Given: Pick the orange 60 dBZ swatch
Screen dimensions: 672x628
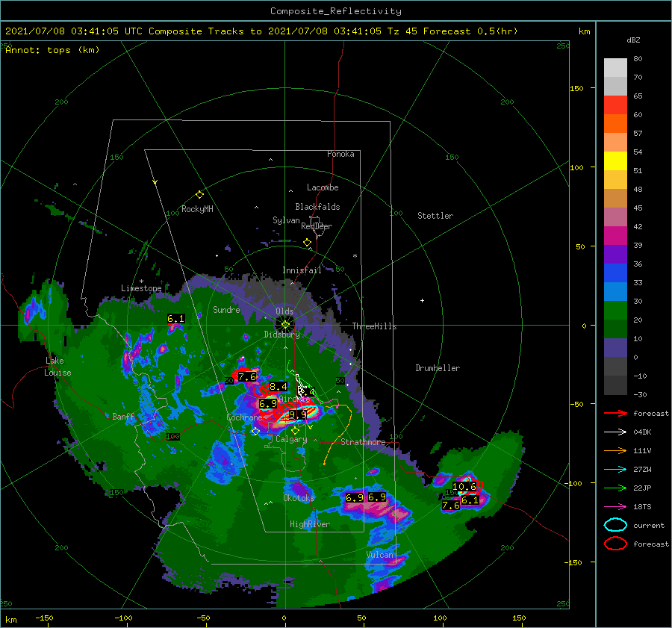Looking at the screenshot, I should click(x=615, y=123).
